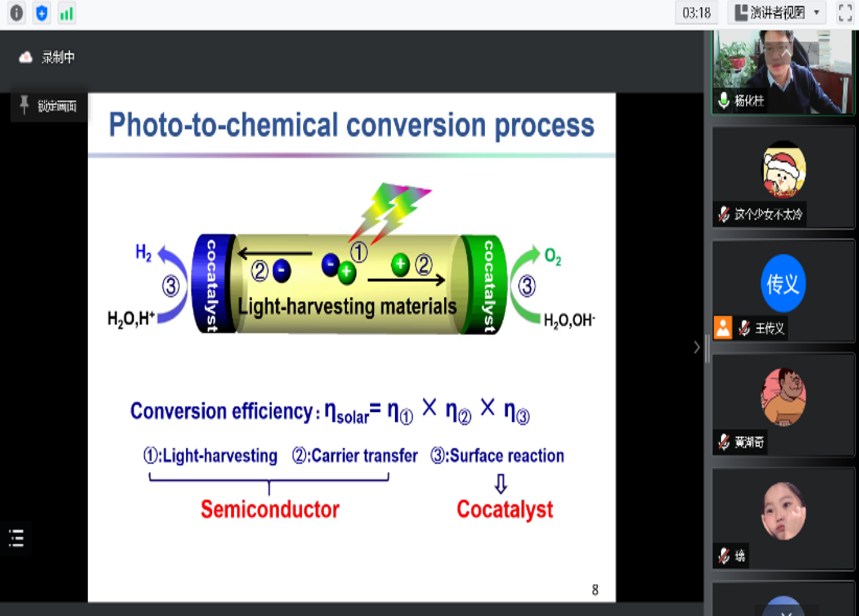Click the 03:18 meeting timer

pos(696,13)
